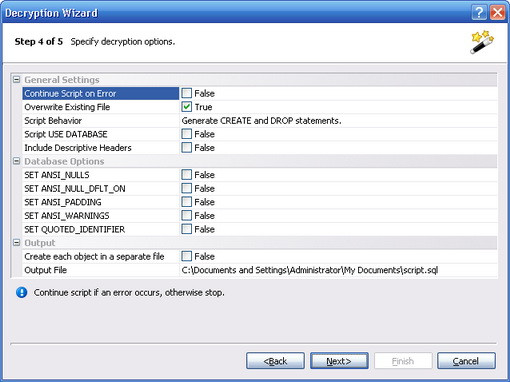Select the SET ANSI_WARNINGS label

pyautogui.click(x=67, y=216)
